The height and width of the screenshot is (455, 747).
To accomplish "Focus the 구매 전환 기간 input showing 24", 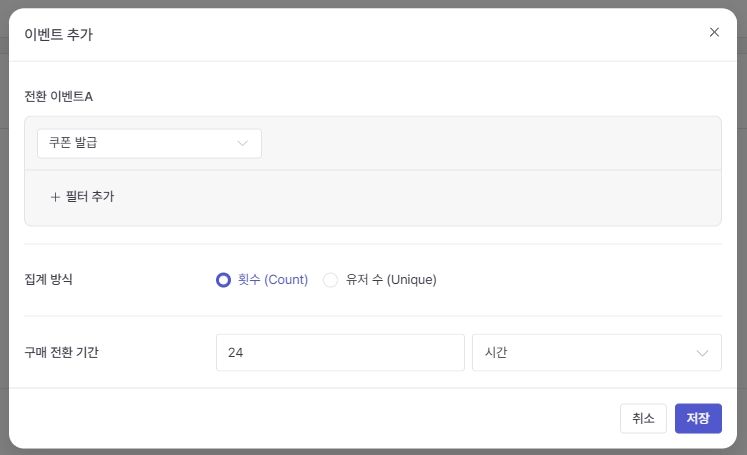I will 339,353.
